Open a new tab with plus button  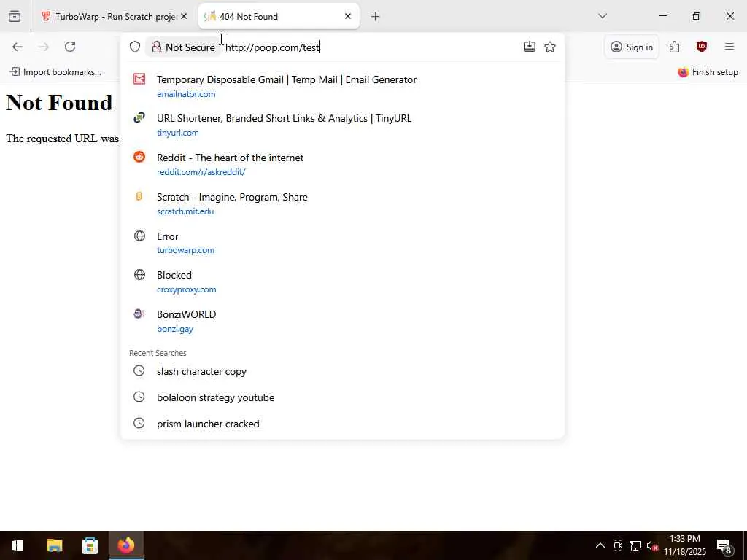[375, 17]
